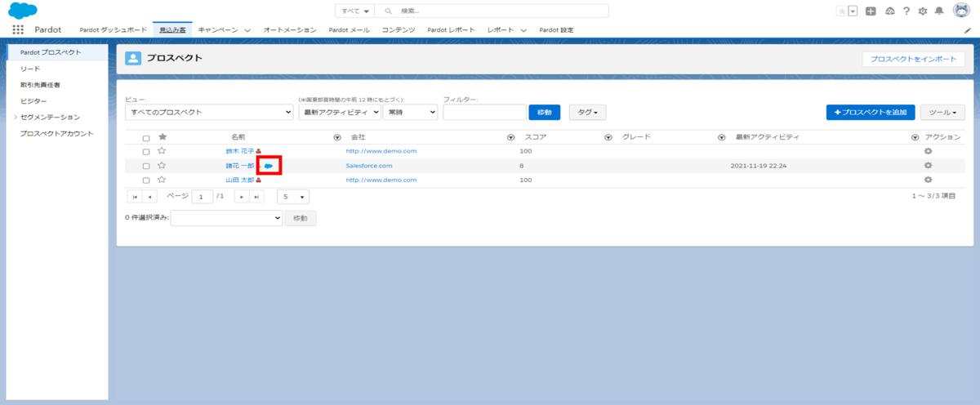
Task: Open the タグ dropdown button
Action: tap(587, 112)
